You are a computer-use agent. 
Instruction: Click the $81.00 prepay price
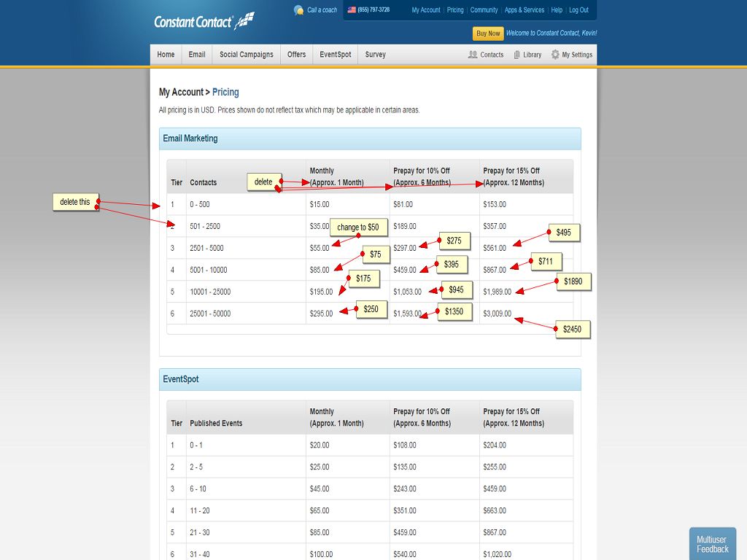(x=403, y=204)
